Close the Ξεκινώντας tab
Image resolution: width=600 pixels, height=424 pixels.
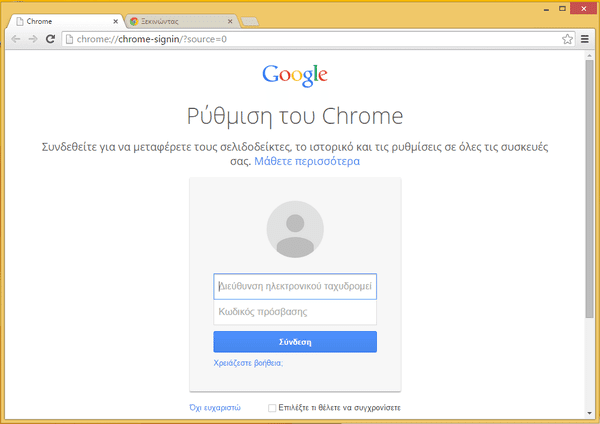tap(230, 21)
